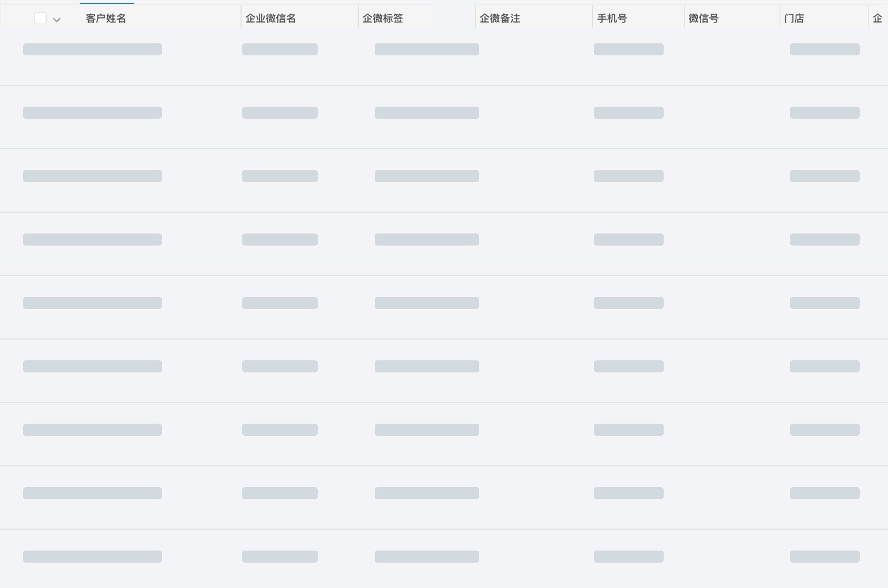Click the 客户姓名 column header
The height and width of the screenshot is (588, 888).
point(106,18)
